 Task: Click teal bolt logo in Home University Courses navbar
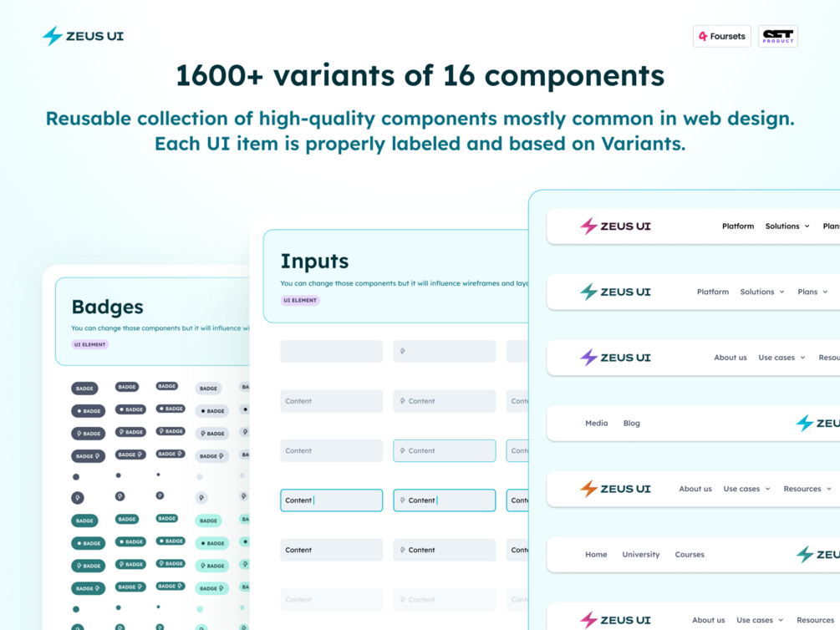817,555
